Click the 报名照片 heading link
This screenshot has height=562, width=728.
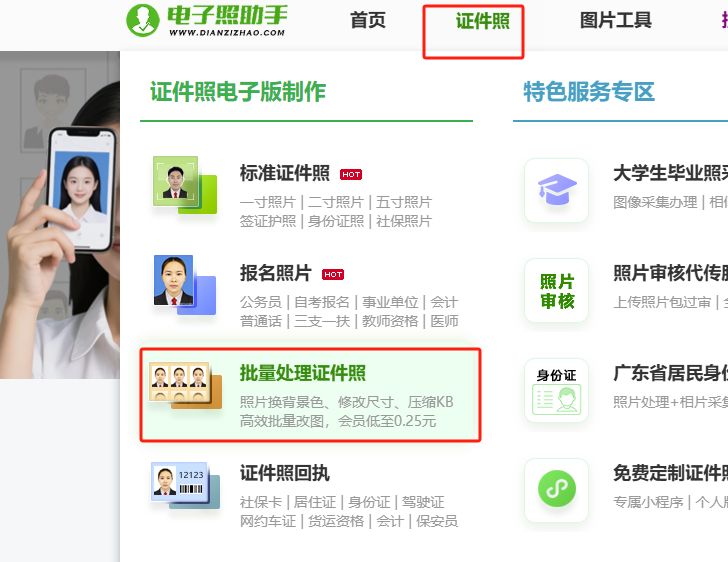click(x=276, y=273)
